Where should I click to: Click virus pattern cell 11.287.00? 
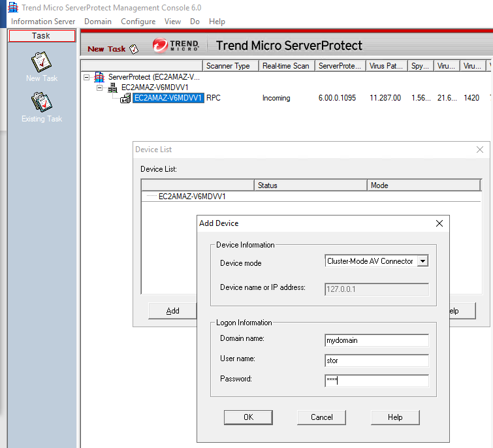coord(385,98)
